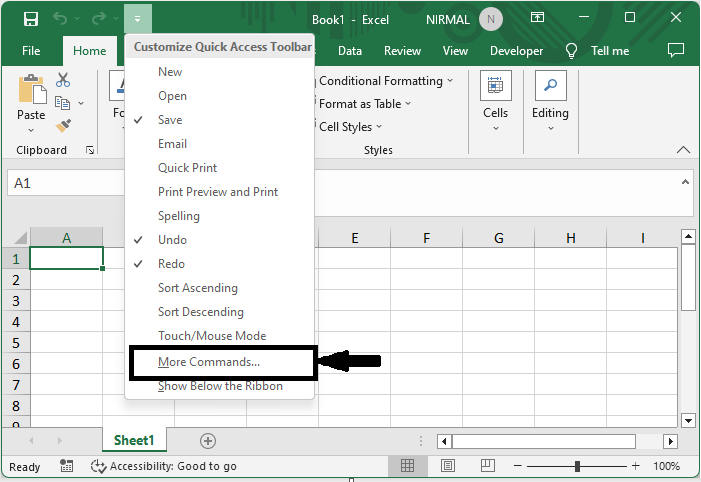Click the Sheet1 tab
The width and height of the screenshot is (701, 482).
coord(134,440)
